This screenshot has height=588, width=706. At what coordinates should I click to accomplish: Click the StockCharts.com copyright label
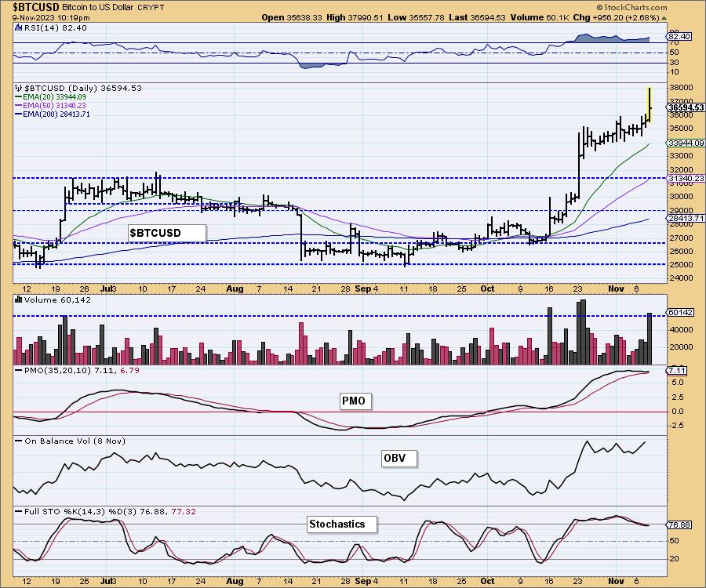(632, 7)
